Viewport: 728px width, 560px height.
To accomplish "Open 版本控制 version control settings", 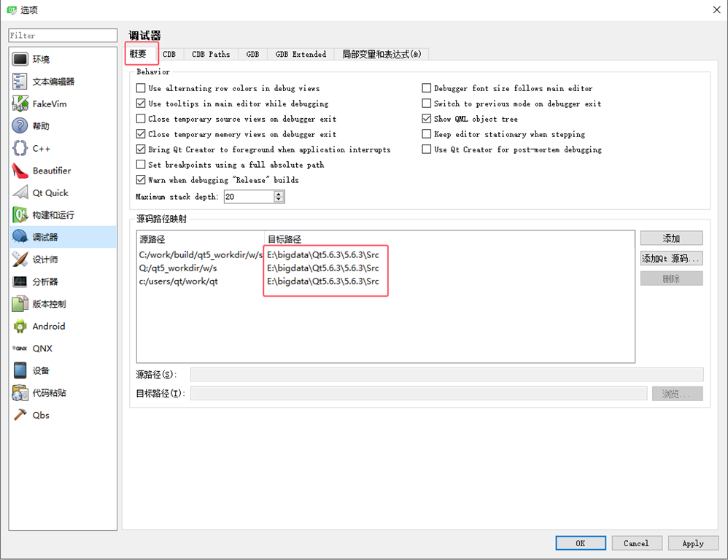I will 63,304.
